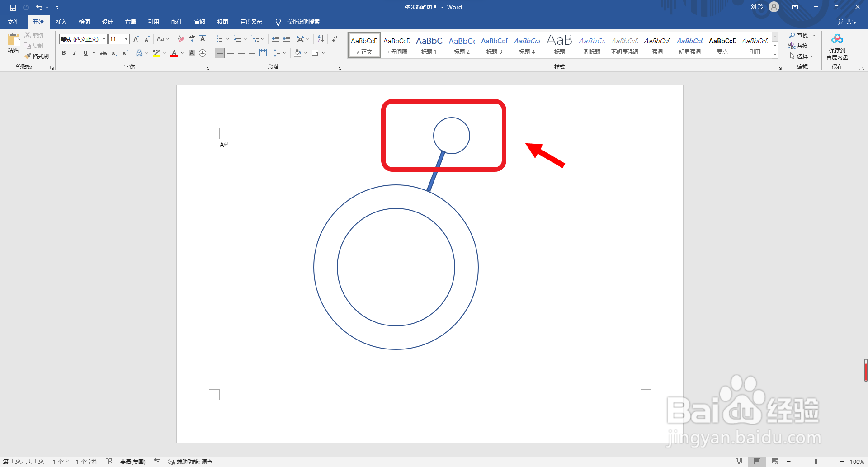868x467 pixels.
Task: Click the Format Painter (格式刷) brush
Action: click(x=37, y=56)
